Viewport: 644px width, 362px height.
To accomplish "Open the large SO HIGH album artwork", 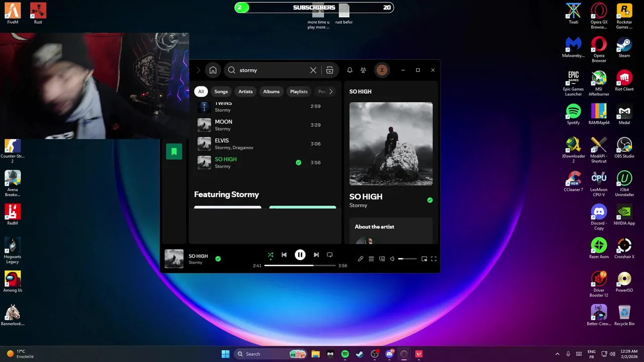I will pos(391,144).
